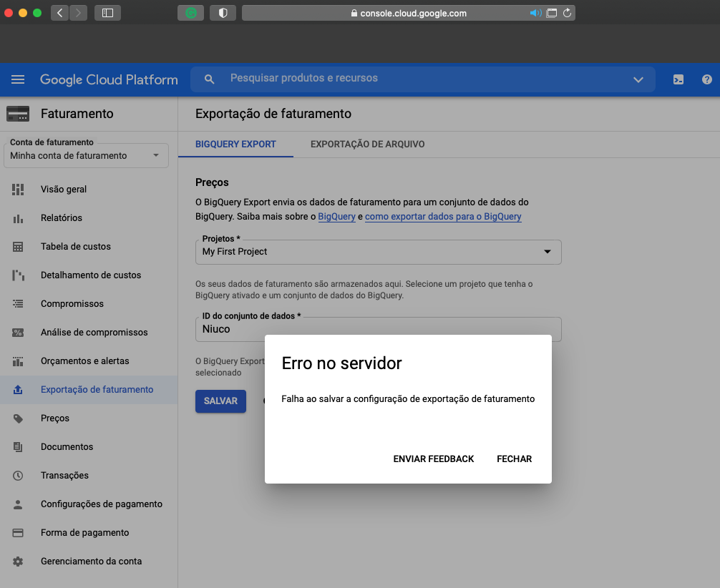Click the ID do conjunto de dados field

pyautogui.click(x=379, y=329)
